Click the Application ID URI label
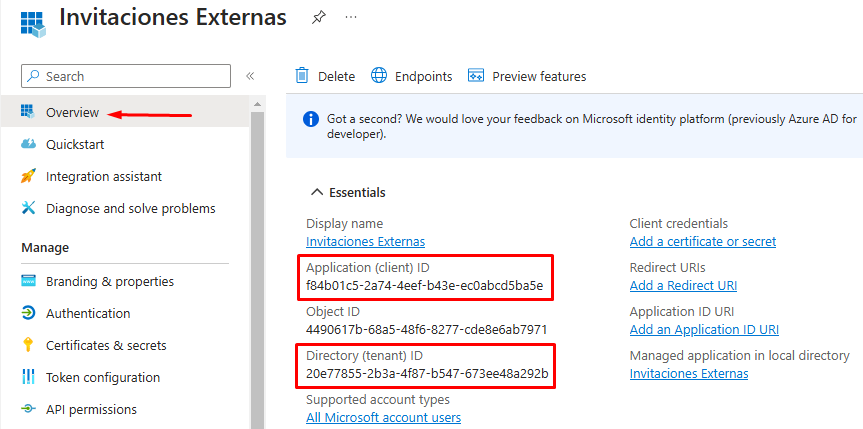 click(x=682, y=312)
